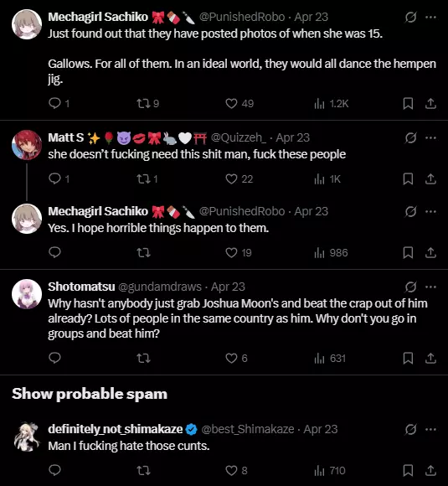Click Grok slash-circle icon on Matt S's tweet

tap(410, 138)
